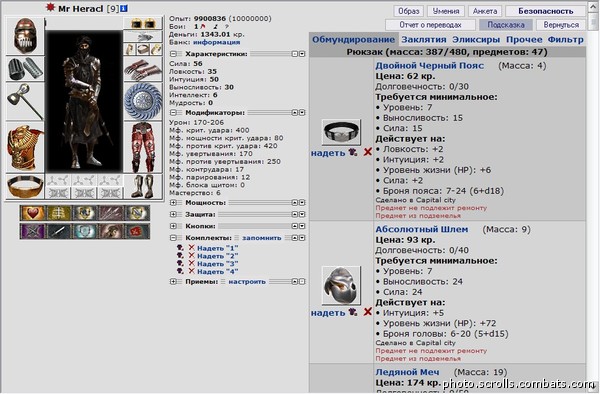The height and width of the screenshot is (394, 600).
Task: Click the equipped red leg armor slot
Action: 143,147
